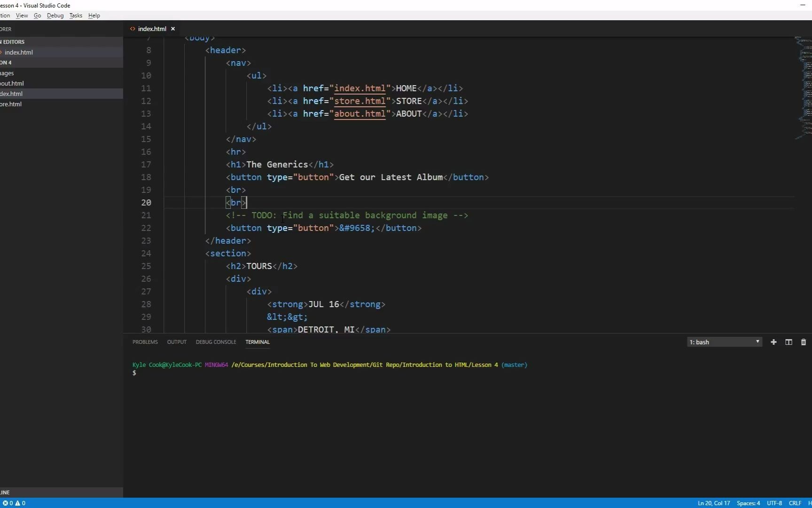Close the index.html editor tab
Image resolution: width=812 pixels, height=508 pixels.
(x=173, y=29)
